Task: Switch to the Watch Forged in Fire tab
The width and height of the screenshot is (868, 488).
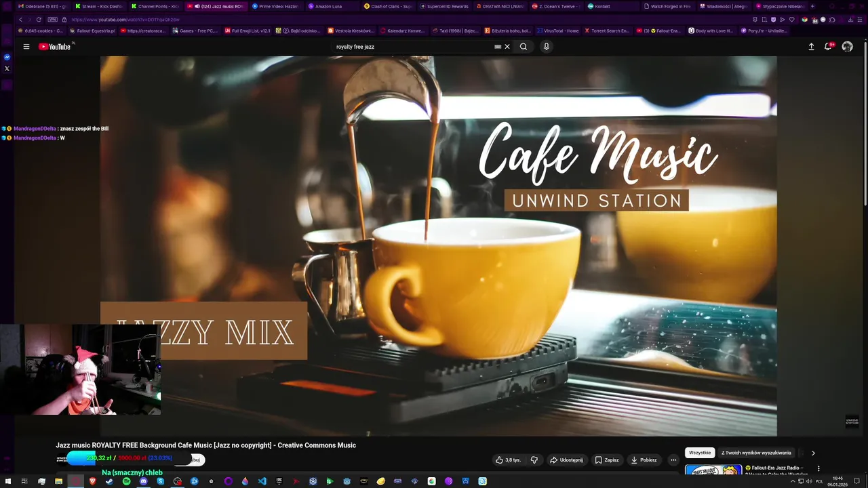Action: tap(668, 6)
